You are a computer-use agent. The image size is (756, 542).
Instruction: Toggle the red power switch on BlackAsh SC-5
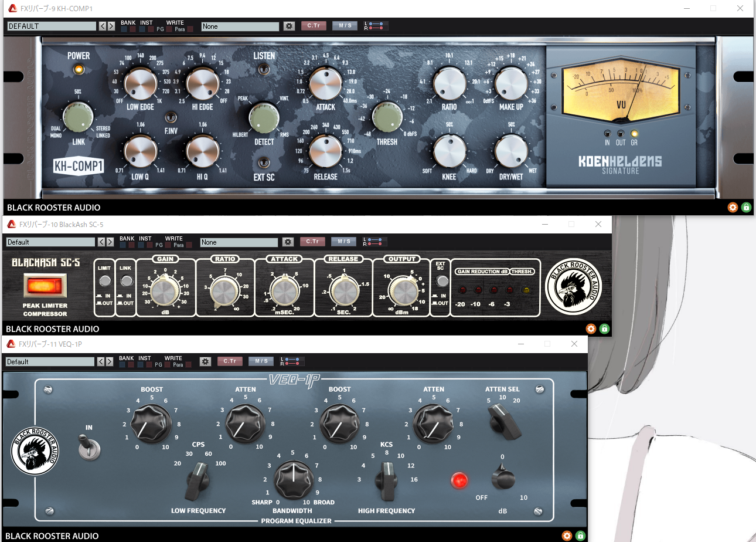(x=45, y=286)
